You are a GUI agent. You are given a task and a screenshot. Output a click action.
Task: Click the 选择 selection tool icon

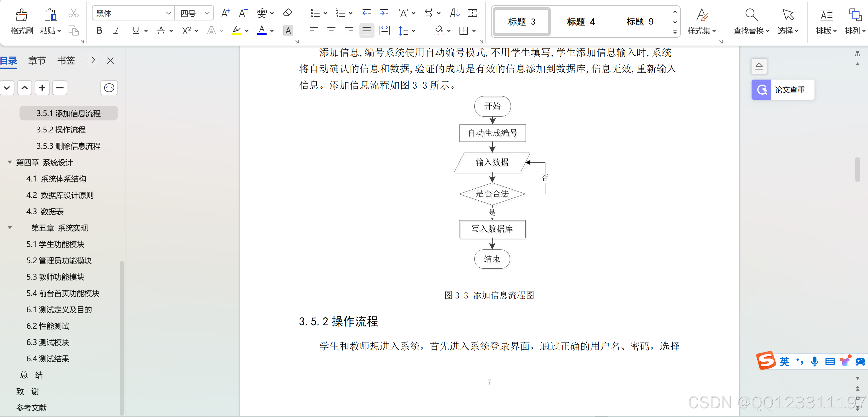[x=787, y=21]
